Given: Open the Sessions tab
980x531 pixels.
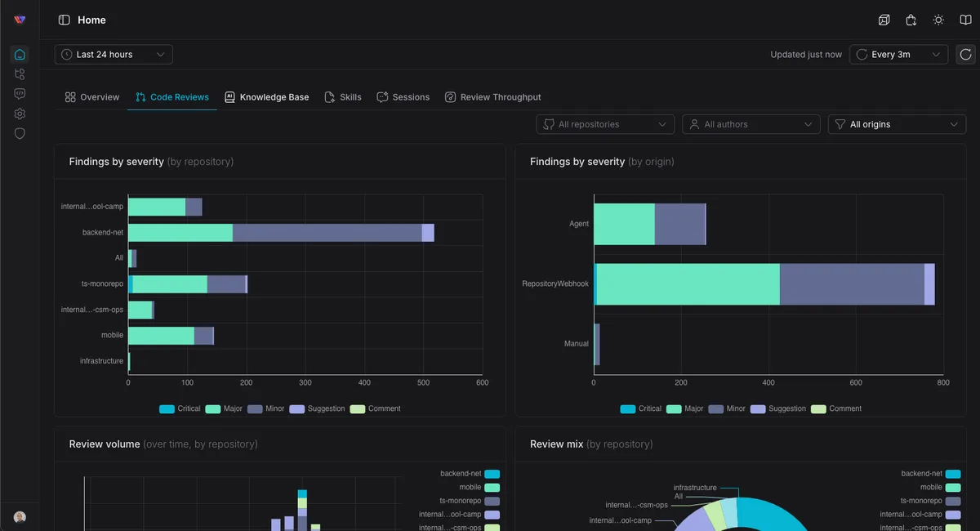Looking at the screenshot, I should click(403, 97).
